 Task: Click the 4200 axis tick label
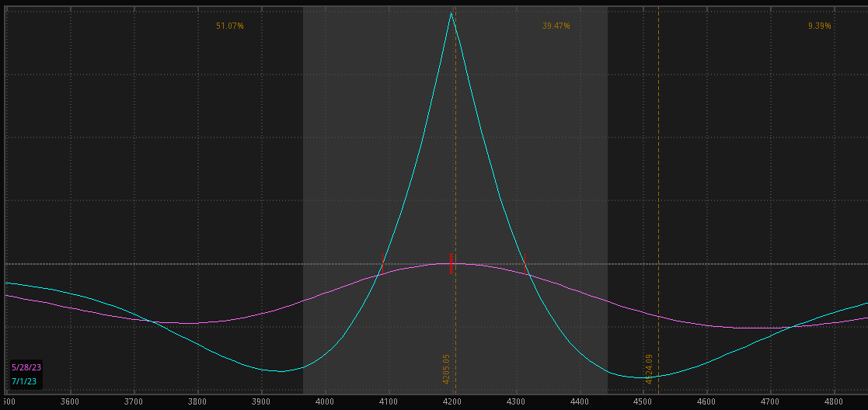pos(452,401)
